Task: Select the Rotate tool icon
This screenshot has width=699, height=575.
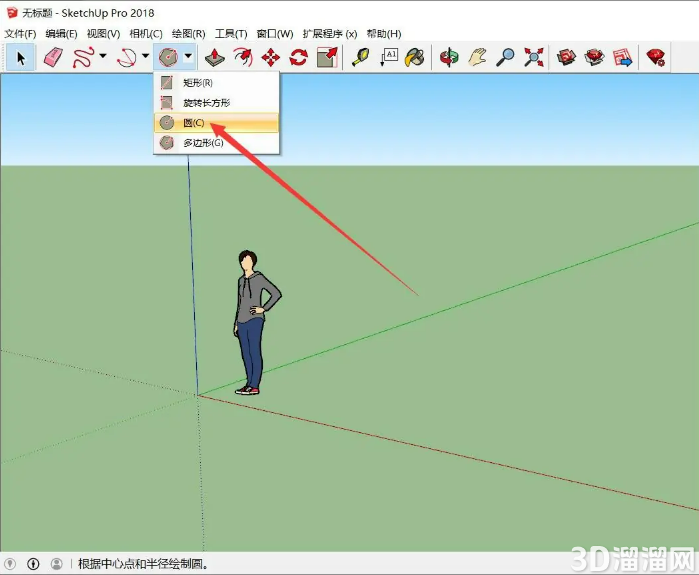Action: (298, 58)
